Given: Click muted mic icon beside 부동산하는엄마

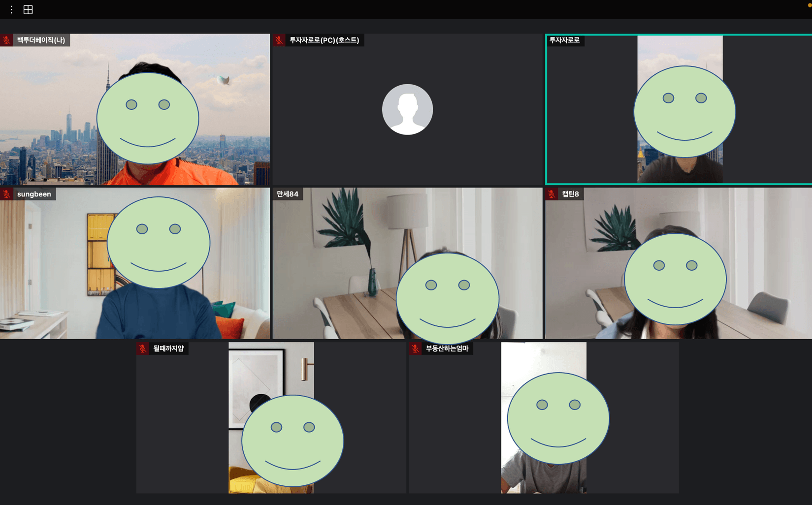Looking at the screenshot, I should pyautogui.click(x=415, y=348).
